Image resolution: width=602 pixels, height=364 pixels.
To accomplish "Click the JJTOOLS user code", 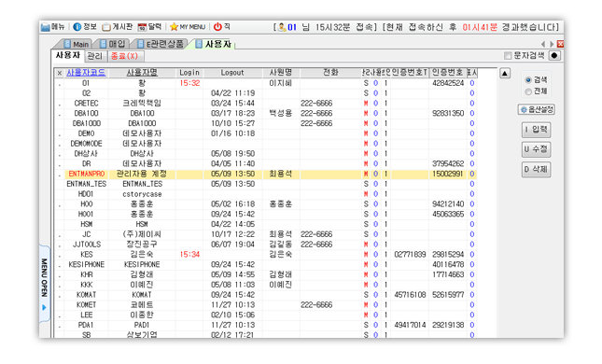I will point(86,245).
